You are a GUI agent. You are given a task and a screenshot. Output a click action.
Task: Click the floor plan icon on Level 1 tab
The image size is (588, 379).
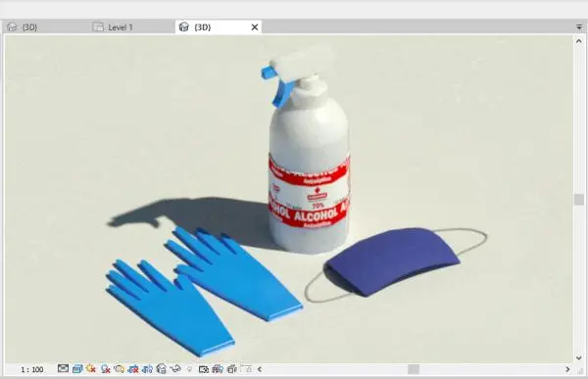tap(98, 27)
